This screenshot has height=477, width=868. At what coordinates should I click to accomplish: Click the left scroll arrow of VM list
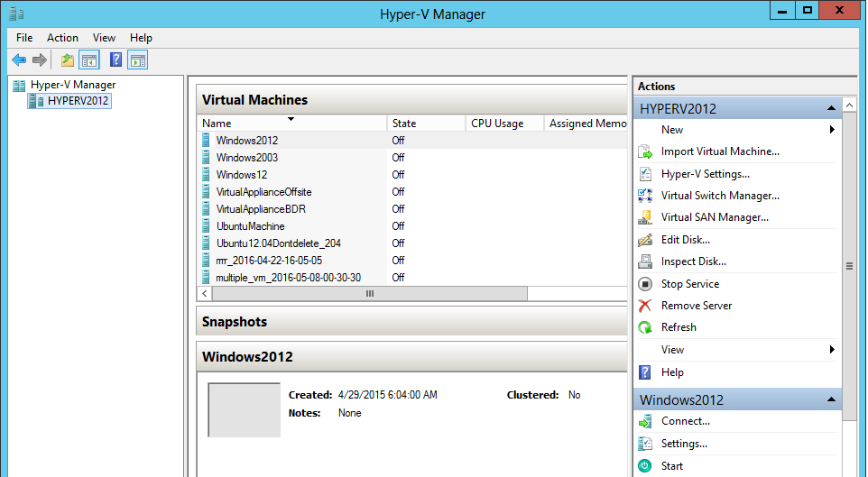(x=205, y=293)
